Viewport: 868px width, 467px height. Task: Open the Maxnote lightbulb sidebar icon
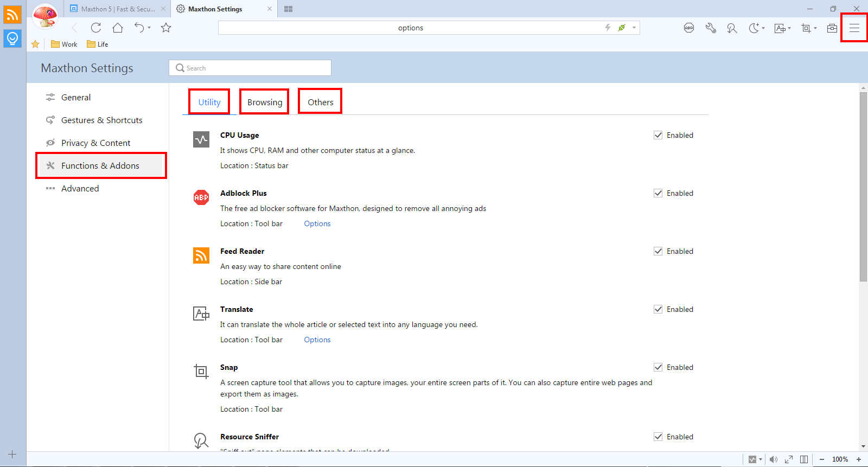click(x=12, y=39)
